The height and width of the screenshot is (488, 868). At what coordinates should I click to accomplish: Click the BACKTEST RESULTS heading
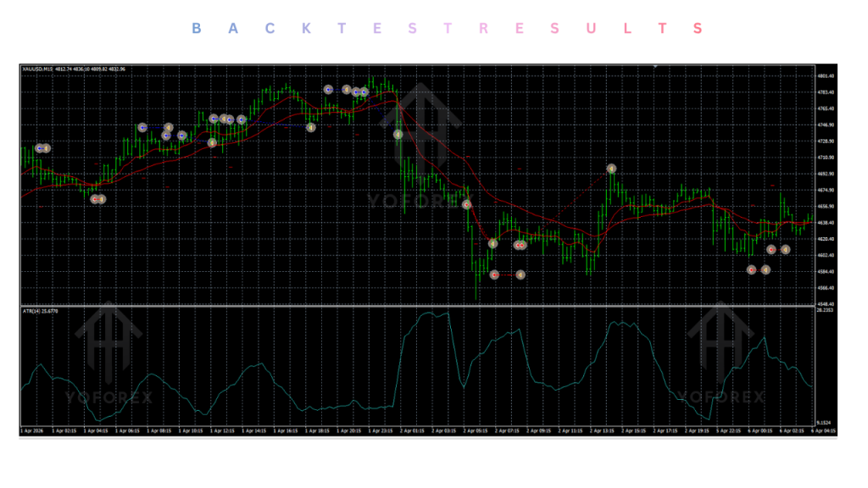(x=447, y=28)
